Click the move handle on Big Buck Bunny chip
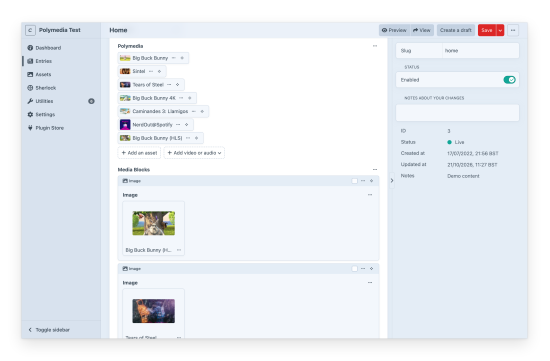Screen dimensions: 550x361 point(182,58)
